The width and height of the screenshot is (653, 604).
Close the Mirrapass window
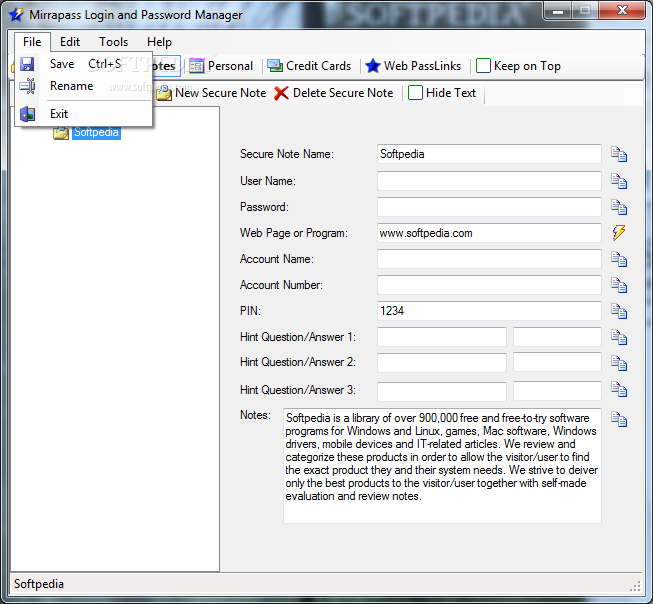tap(622, 10)
